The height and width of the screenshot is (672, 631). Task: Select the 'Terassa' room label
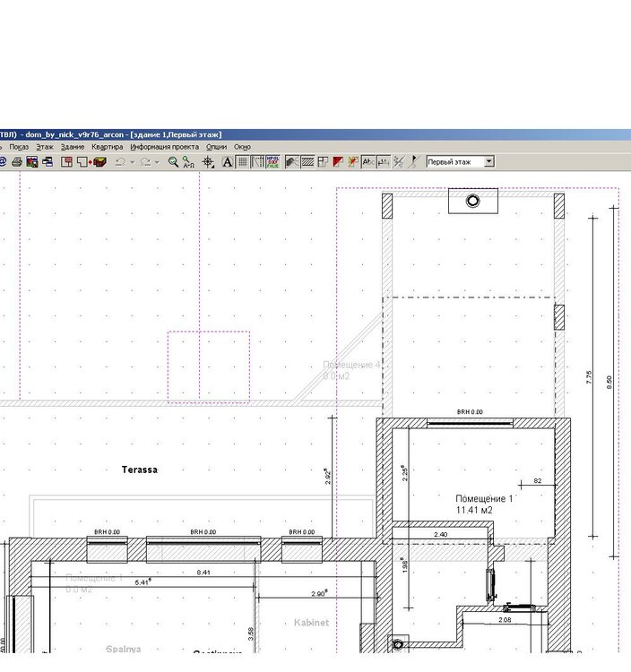pos(140,470)
